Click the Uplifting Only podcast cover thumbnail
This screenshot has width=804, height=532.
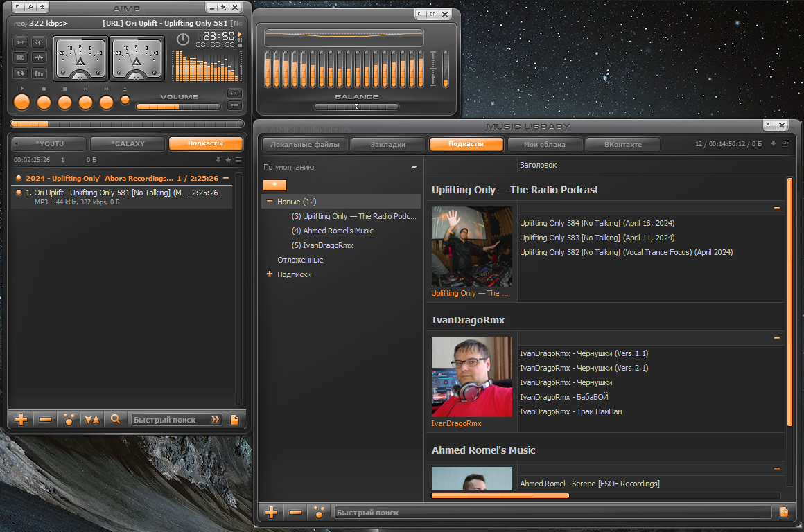472,247
